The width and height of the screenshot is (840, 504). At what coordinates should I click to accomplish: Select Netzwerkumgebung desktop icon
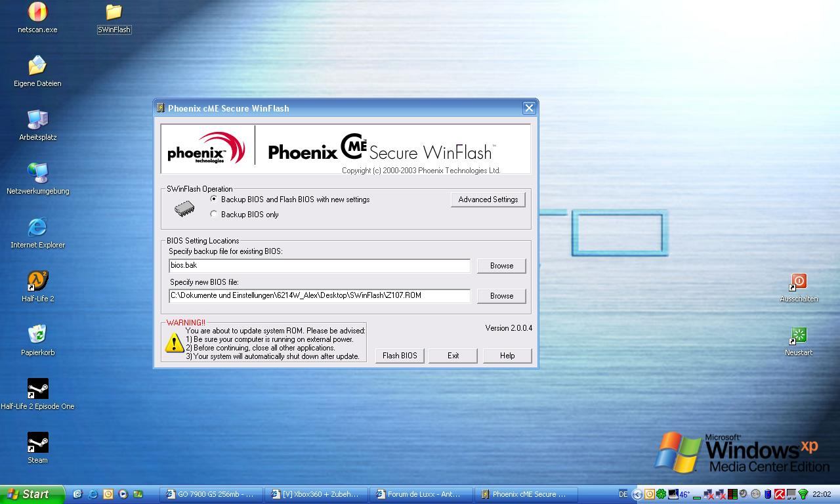point(37,178)
